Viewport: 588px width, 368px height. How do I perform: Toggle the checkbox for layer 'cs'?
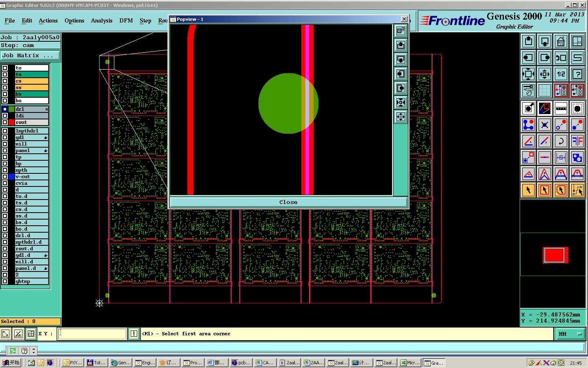click(x=5, y=81)
